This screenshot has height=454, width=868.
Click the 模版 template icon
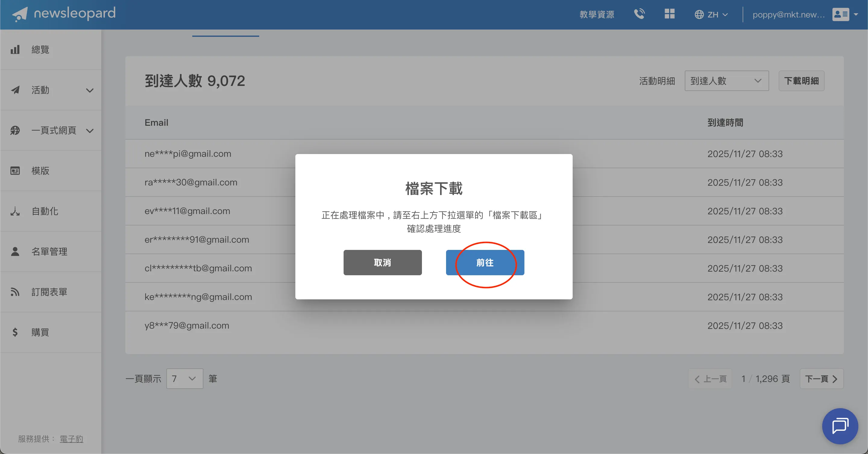pos(15,171)
